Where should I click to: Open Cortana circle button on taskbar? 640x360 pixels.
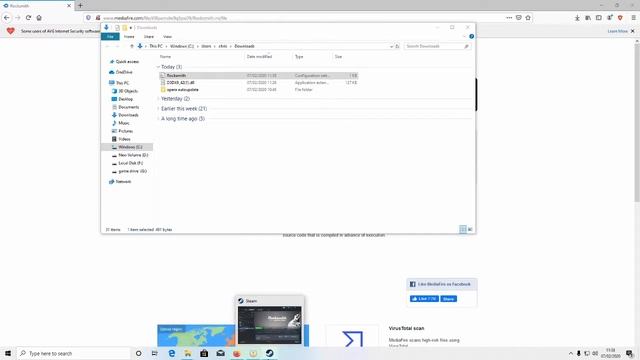point(138,353)
